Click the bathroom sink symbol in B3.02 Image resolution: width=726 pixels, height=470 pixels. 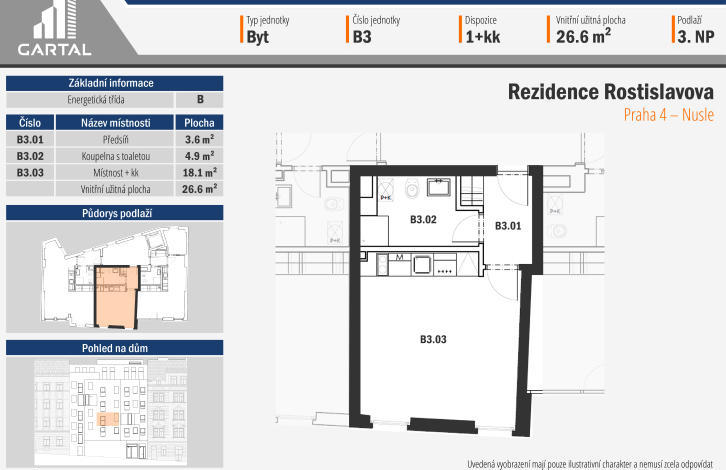click(438, 187)
